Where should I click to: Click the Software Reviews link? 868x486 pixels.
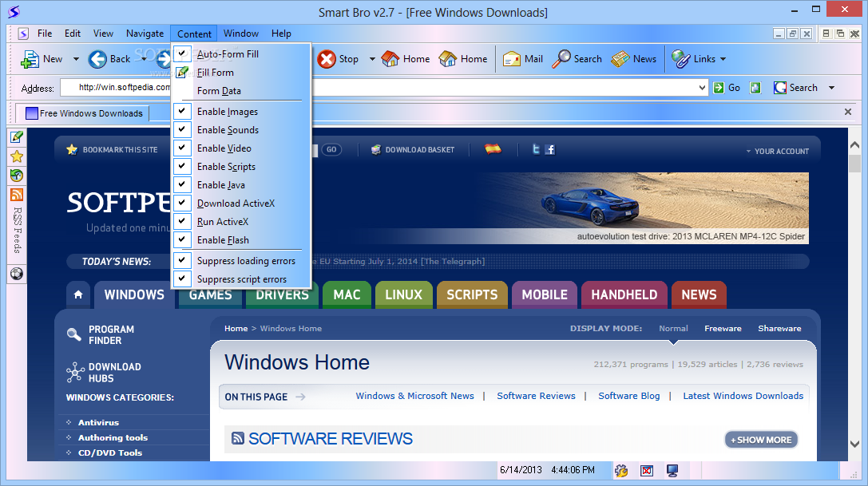[536, 396]
